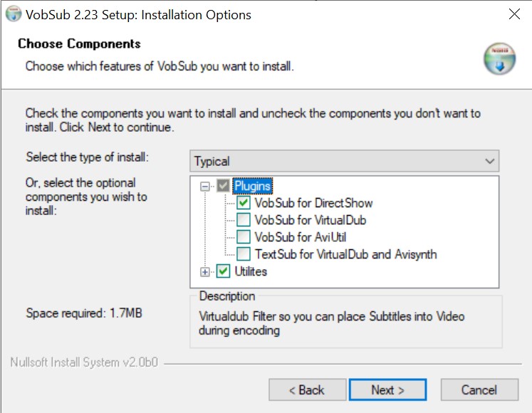Click the VobSub installer icon in the title bar
Image resolution: width=532 pixels, height=413 pixels.
[14, 14]
